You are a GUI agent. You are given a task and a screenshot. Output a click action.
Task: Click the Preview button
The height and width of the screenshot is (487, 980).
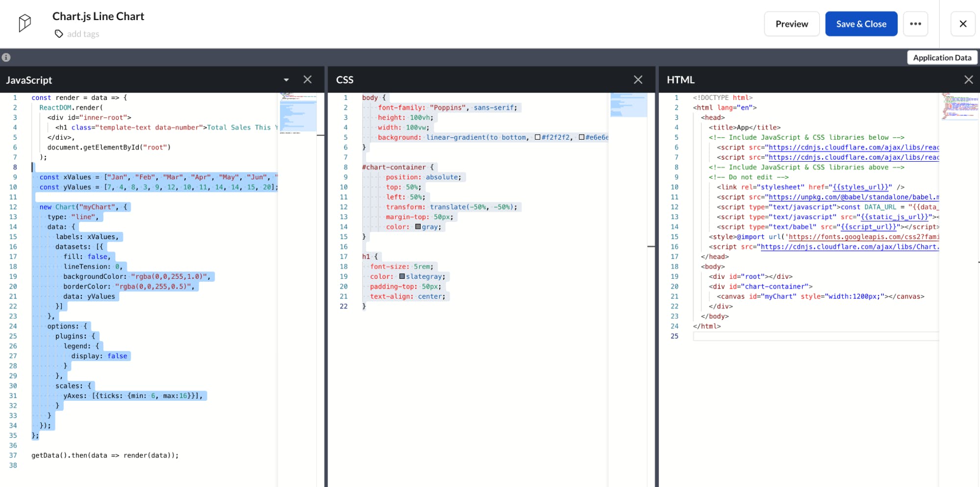point(792,24)
